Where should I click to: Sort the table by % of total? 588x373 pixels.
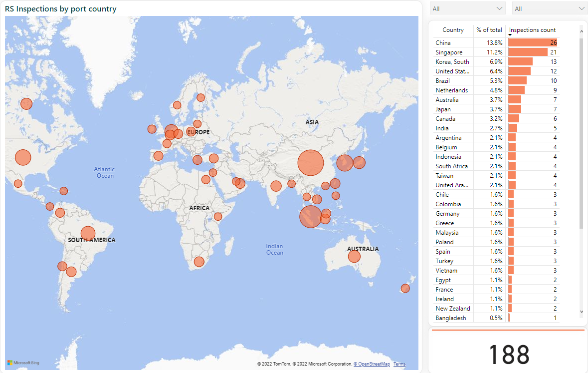[x=489, y=29]
